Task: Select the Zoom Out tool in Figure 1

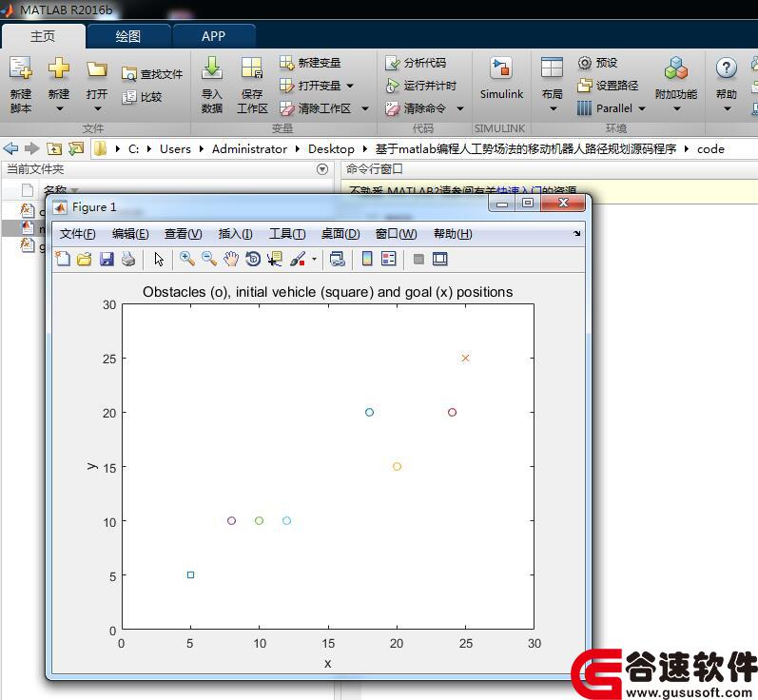Action: [209, 259]
